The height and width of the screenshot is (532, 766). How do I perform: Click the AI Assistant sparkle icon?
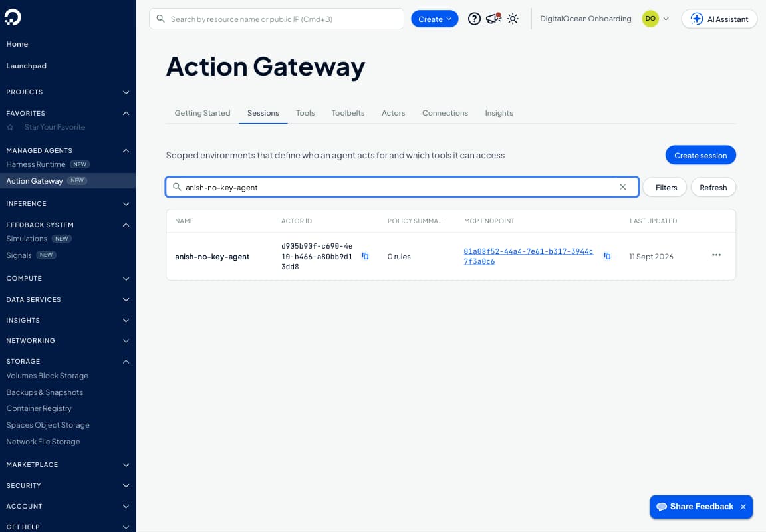click(x=696, y=19)
